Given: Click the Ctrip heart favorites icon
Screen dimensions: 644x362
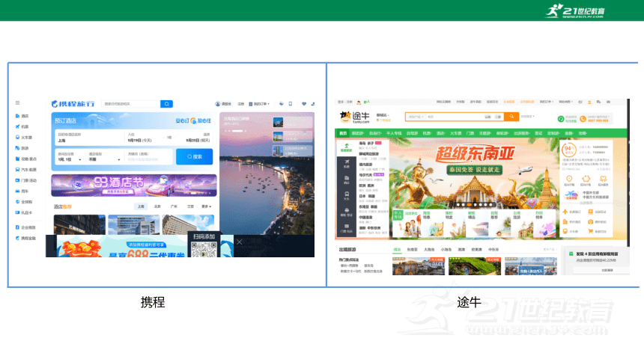Looking at the screenshot, I should [304, 104].
